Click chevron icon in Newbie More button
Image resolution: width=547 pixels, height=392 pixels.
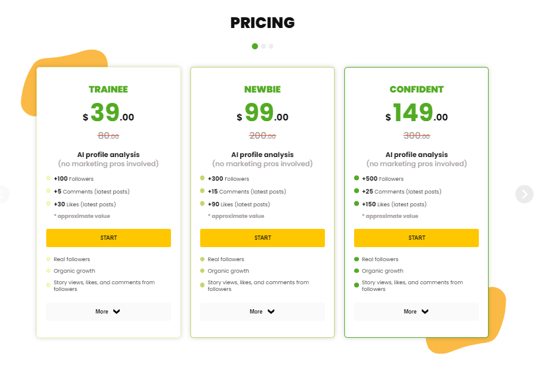coord(271,312)
